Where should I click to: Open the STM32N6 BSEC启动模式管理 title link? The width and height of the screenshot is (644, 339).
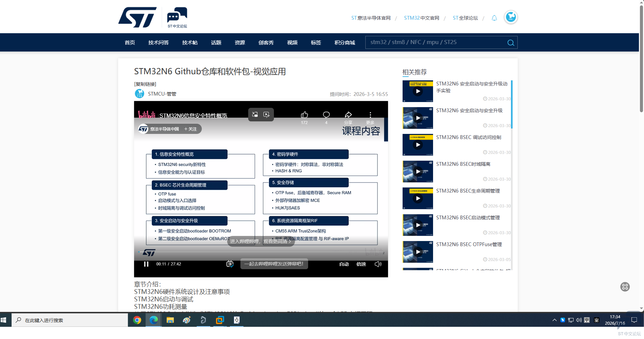click(x=468, y=218)
